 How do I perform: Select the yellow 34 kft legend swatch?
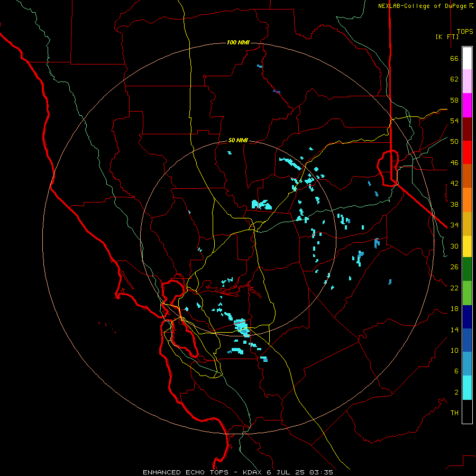coord(467,246)
